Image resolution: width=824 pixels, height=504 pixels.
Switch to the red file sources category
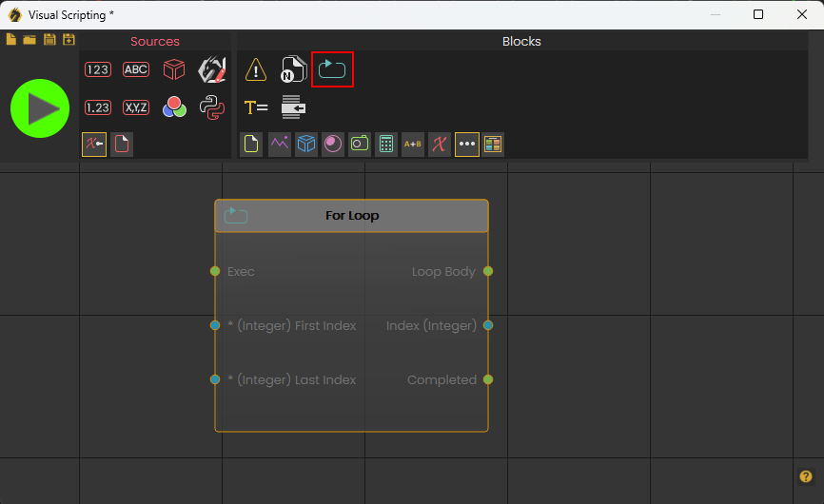[x=122, y=145]
